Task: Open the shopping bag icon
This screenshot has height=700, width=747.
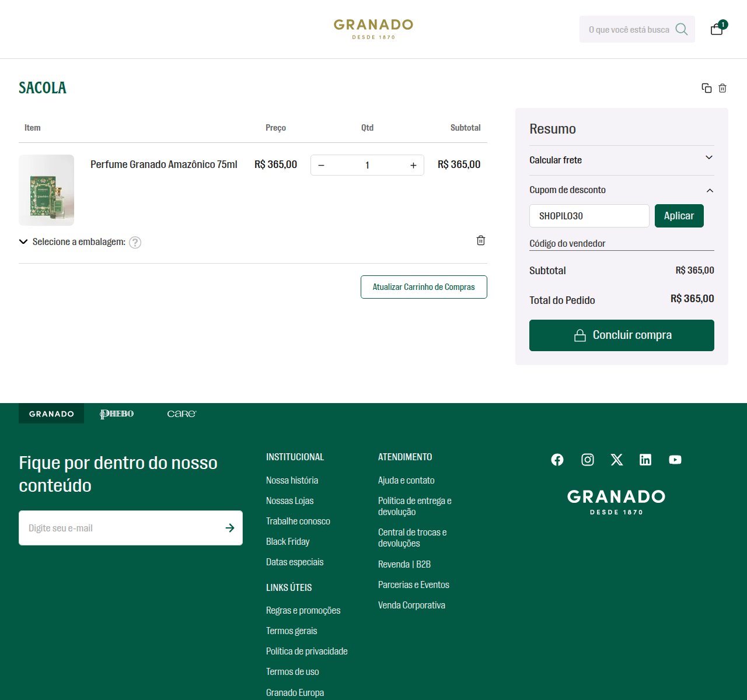Action: (717, 29)
